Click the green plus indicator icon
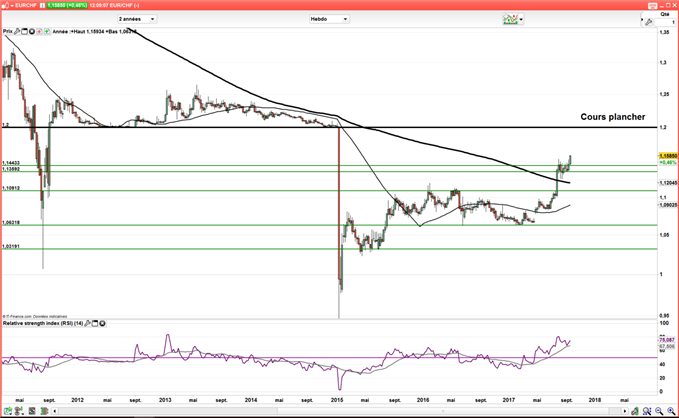Viewport: 679px width, 418px height. click(x=46, y=31)
